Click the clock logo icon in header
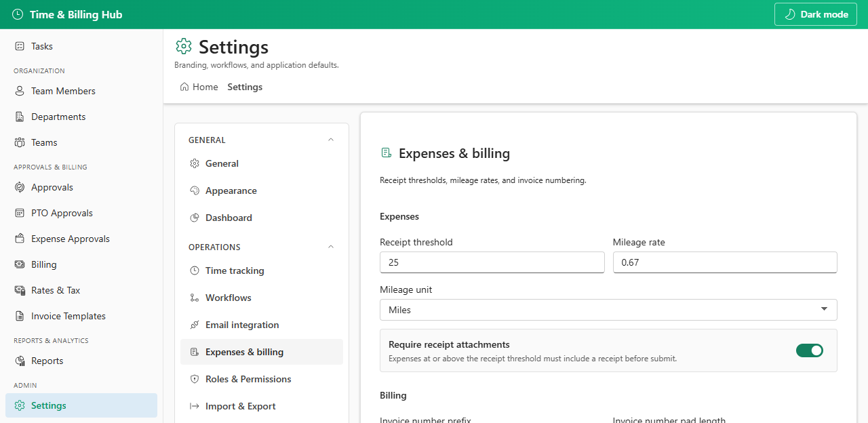This screenshot has width=868, height=423. pos(18,14)
